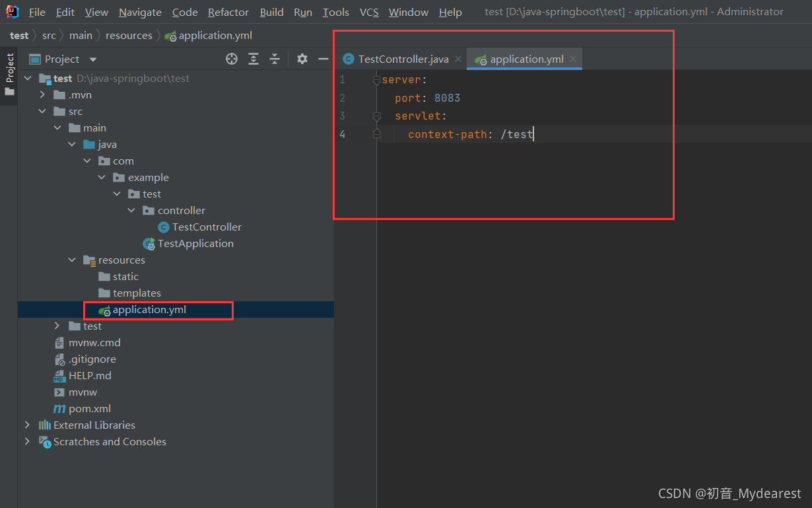812x508 pixels.
Task: Hide the Project panel with minus icon
Action: pyautogui.click(x=323, y=59)
